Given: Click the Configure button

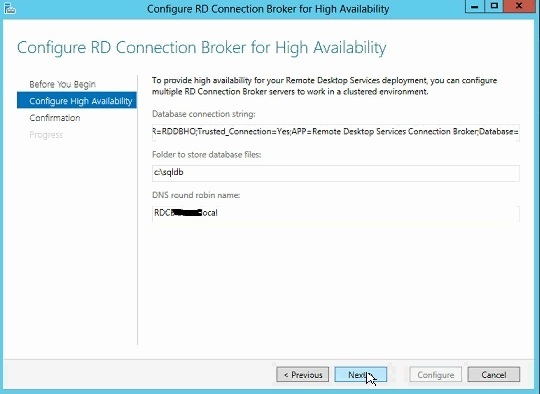Looking at the screenshot, I should coord(435,374).
